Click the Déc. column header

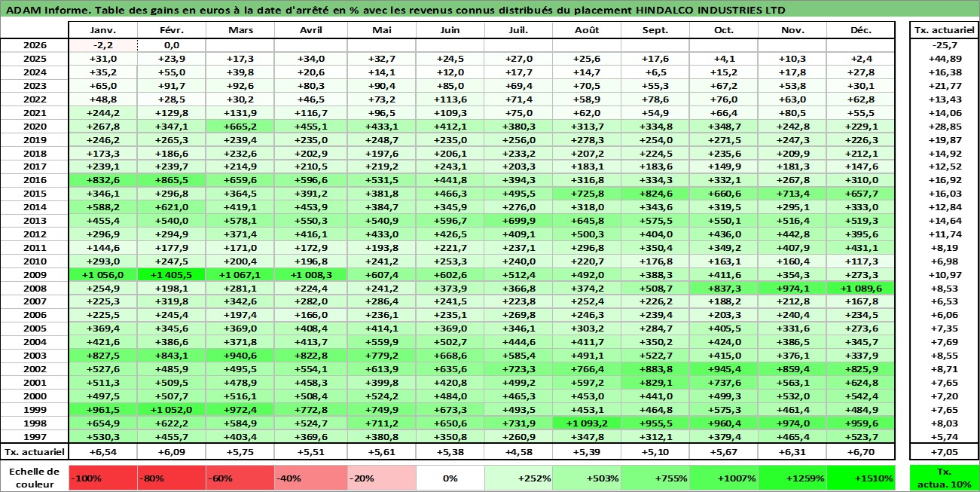860,30
